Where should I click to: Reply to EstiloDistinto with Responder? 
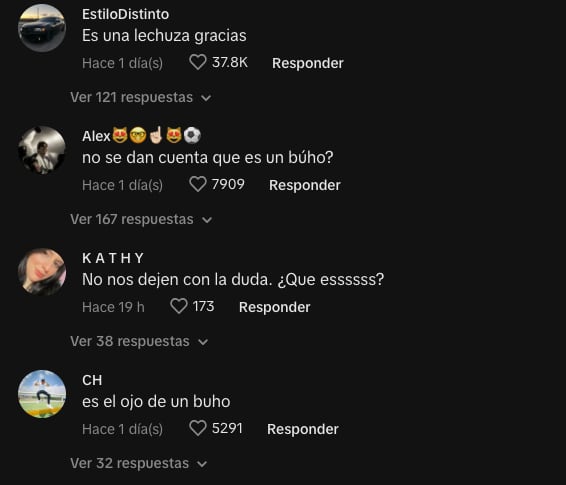pos(308,63)
